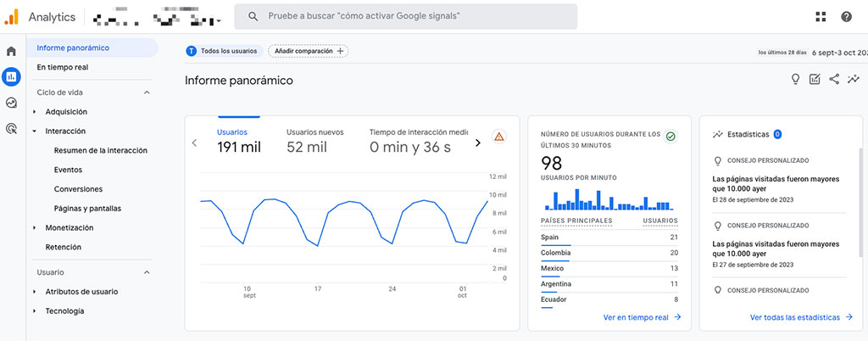Share this report using the share icon
This screenshot has height=341, width=868.
[834, 80]
